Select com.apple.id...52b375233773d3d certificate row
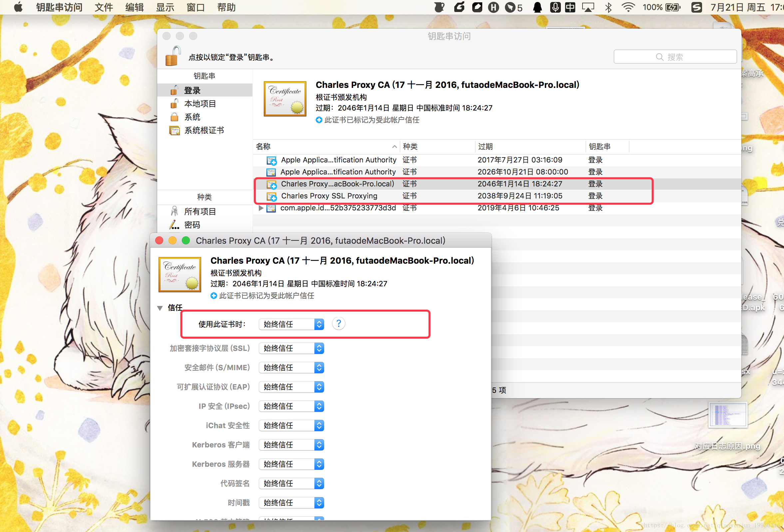Image resolution: width=784 pixels, height=532 pixels. (x=497, y=208)
